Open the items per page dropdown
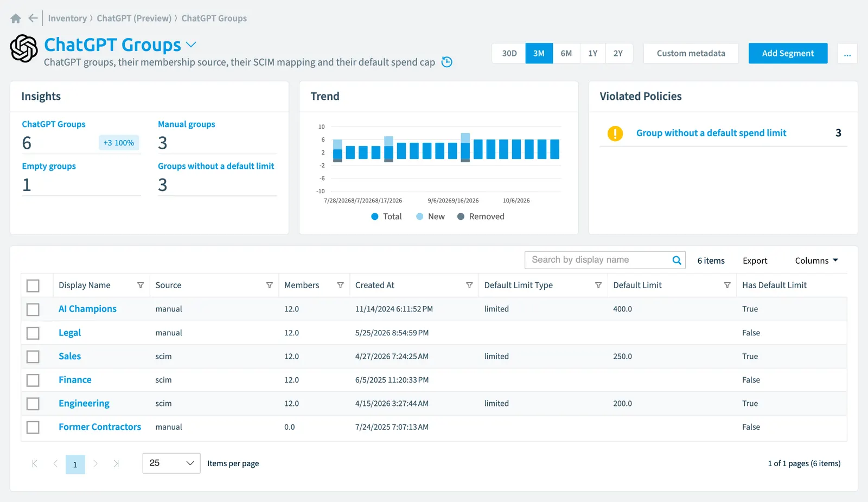 [x=171, y=463]
